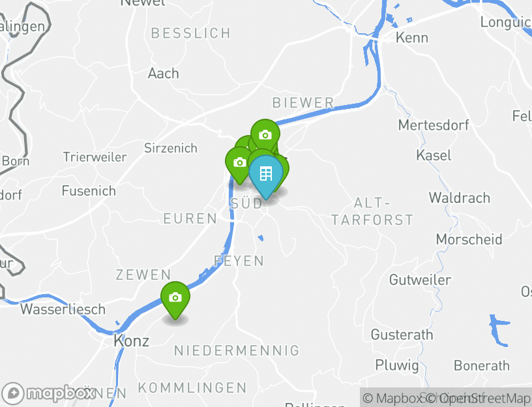Click the small blue pond below Süd
Image resolution: width=532 pixels, height=407 pixels.
pos(261,238)
